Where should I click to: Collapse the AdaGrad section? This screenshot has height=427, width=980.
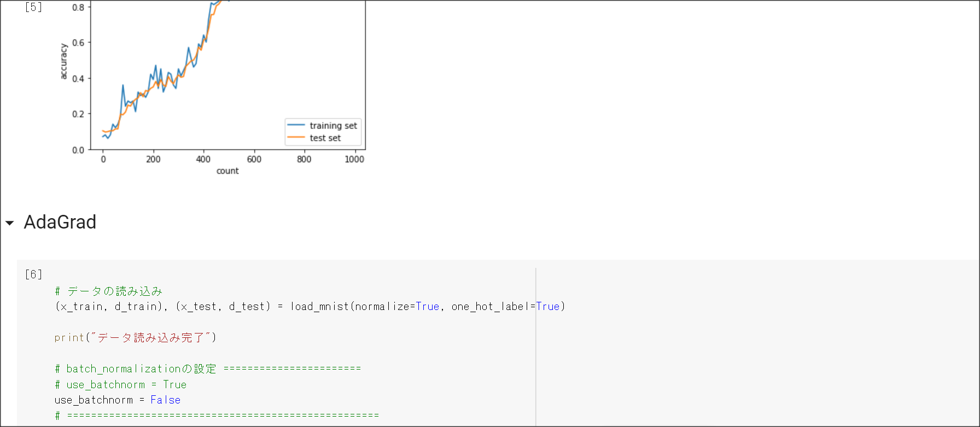coord(10,223)
